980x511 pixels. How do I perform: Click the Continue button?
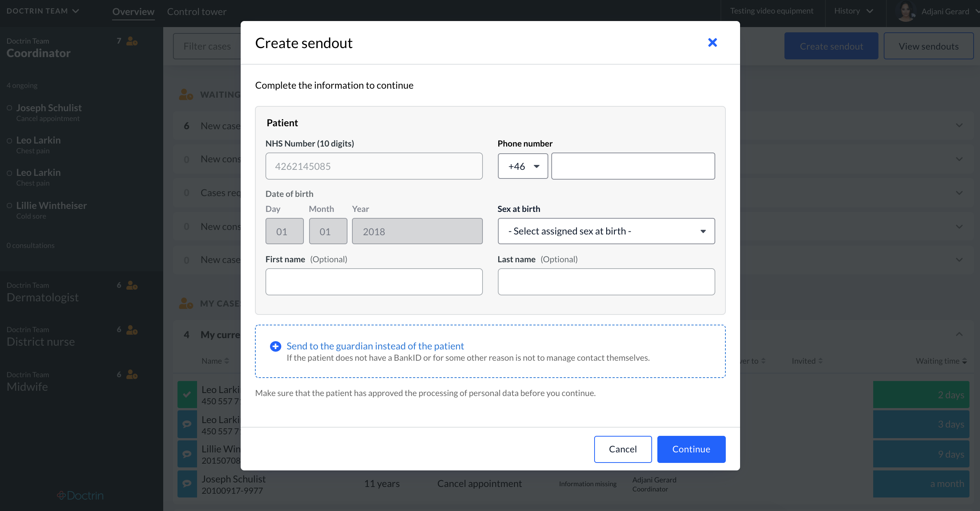691,449
